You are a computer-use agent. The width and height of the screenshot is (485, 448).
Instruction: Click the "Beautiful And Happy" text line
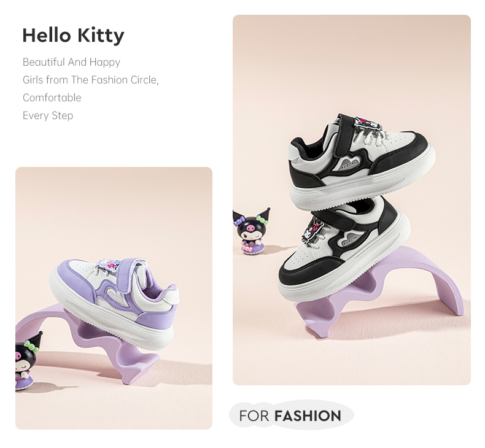[71, 62]
